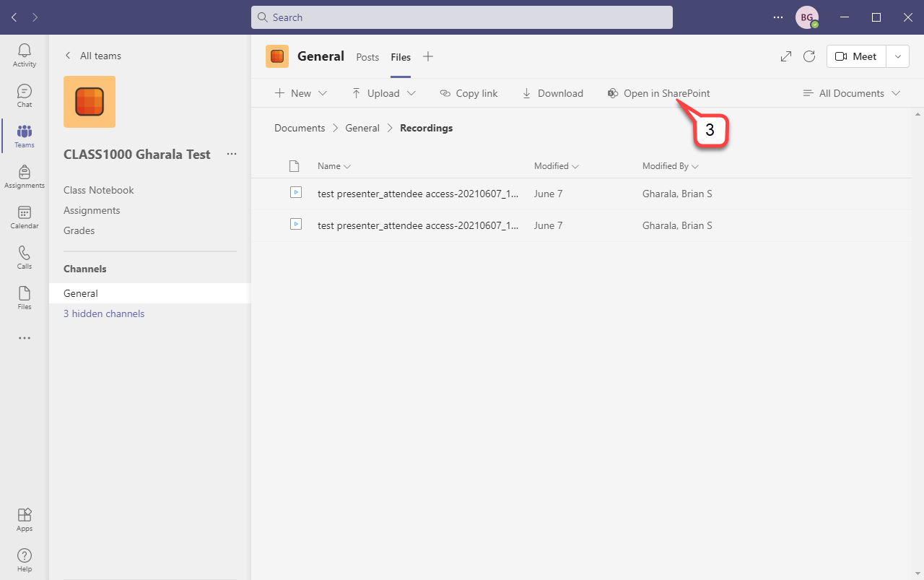
Task: Click the CLASS1000 Gharala Test team name
Action: 137,154
